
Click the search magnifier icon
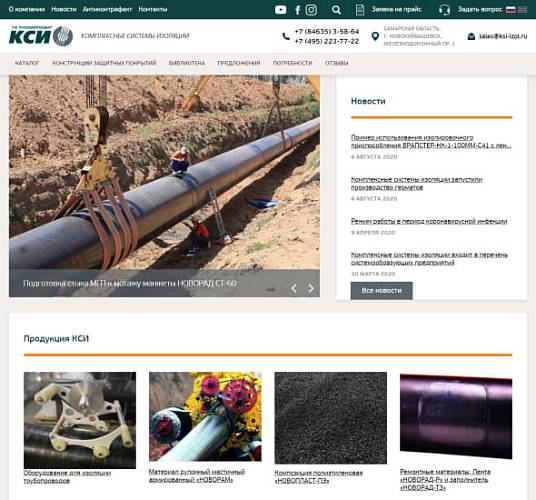click(x=336, y=10)
